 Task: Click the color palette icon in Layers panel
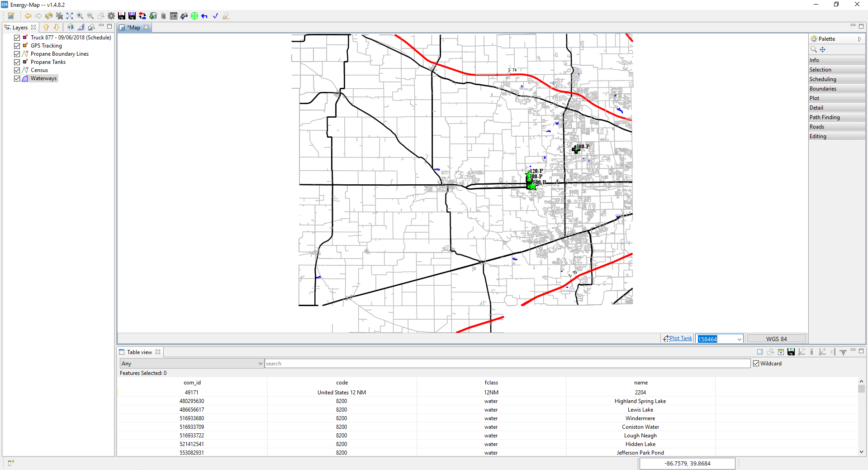tap(71, 27)
